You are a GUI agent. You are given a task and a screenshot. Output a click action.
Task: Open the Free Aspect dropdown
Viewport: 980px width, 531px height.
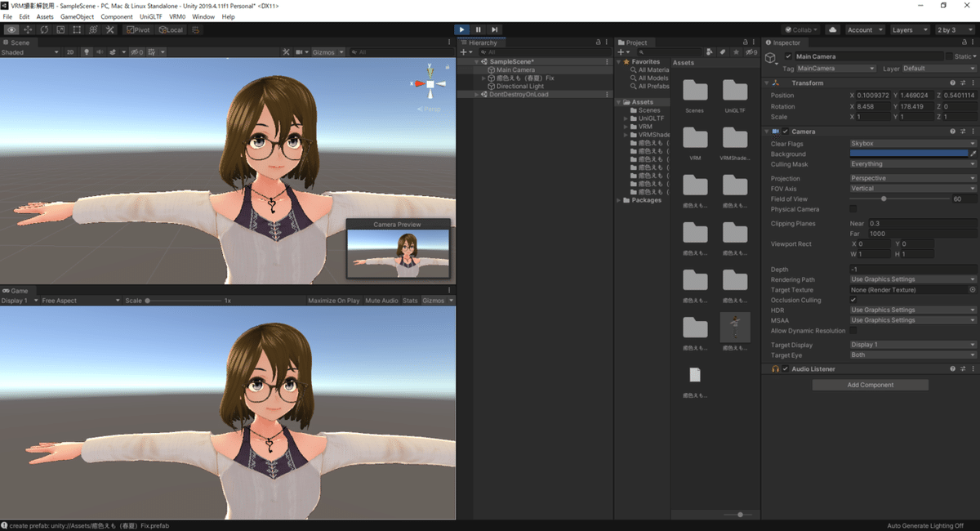[x=80, y=301]
